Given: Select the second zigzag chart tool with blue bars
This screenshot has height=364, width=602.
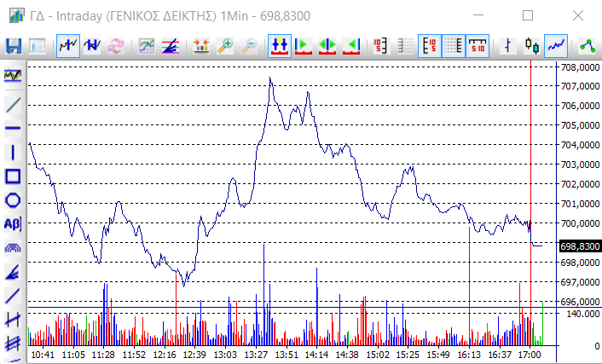Looking at the screenshot, I should 92,46.
